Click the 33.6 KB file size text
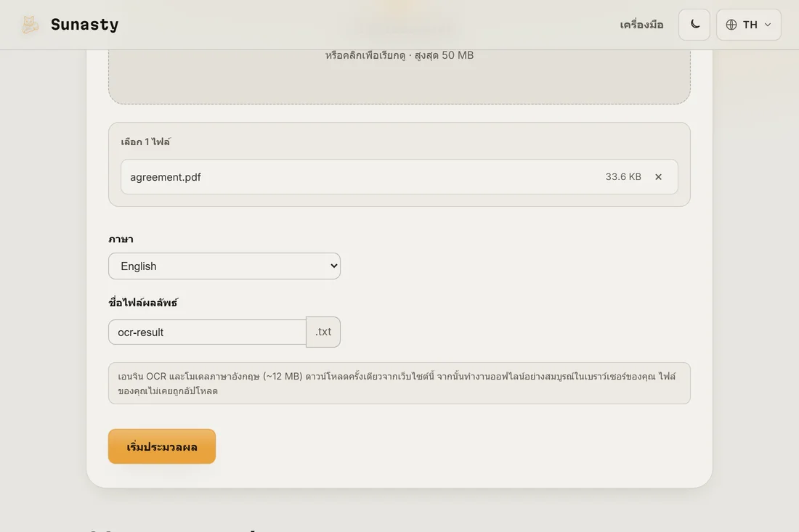Viewport: 799px width, 532px height. pos(623,176)
